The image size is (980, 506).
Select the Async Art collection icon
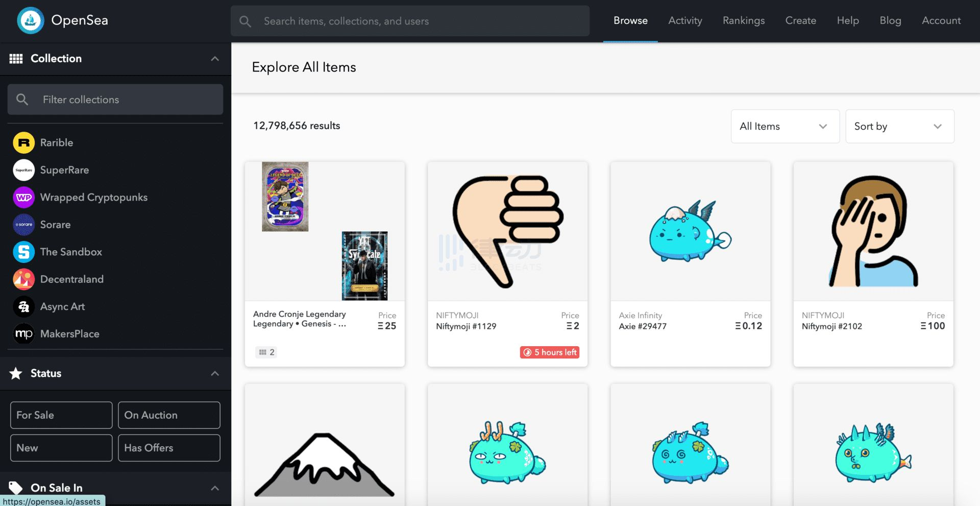tap(23, 306)
